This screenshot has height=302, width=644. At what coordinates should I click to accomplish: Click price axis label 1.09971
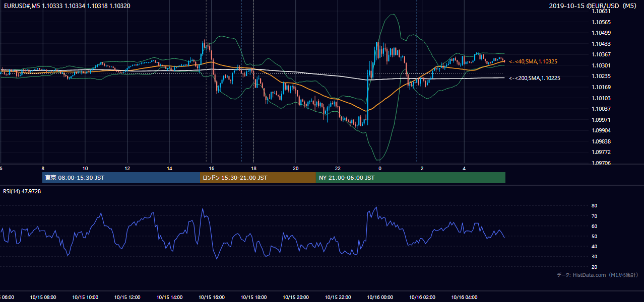point(601,120)
